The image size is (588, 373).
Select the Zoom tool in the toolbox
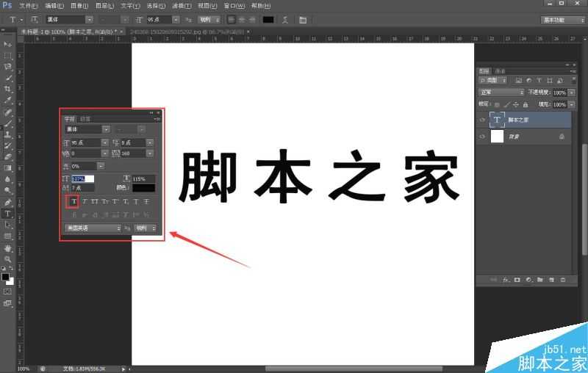click(8, 259)
